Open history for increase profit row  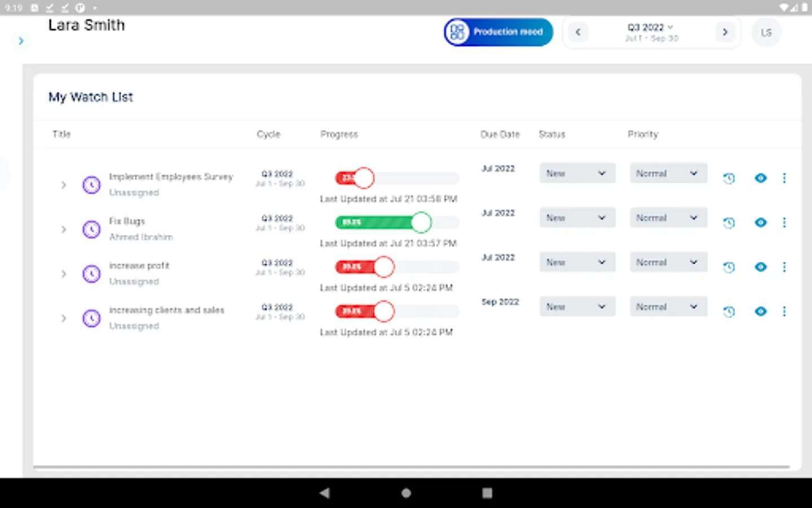pos(729,267)
